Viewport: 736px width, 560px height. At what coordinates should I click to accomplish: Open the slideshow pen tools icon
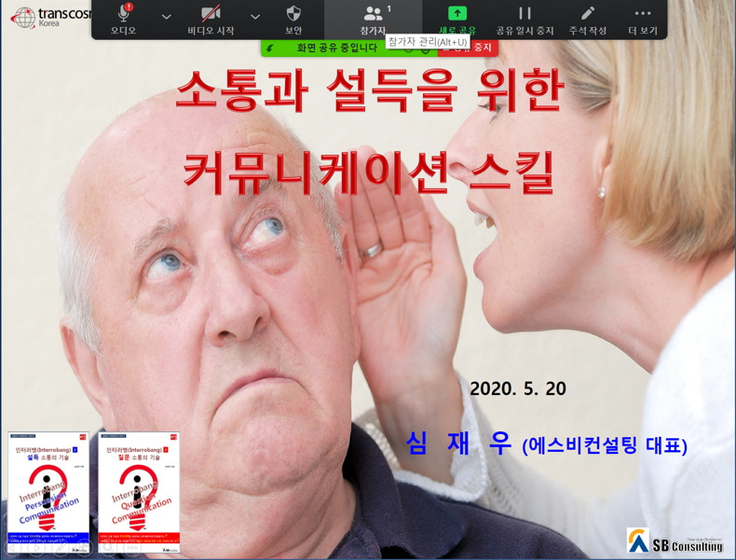tap(60, 547)
